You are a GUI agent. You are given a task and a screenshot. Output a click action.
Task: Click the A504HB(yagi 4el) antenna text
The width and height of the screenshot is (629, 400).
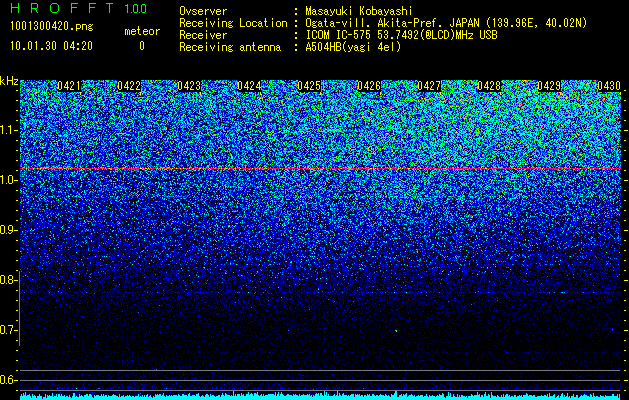click(x=353, y=47)
